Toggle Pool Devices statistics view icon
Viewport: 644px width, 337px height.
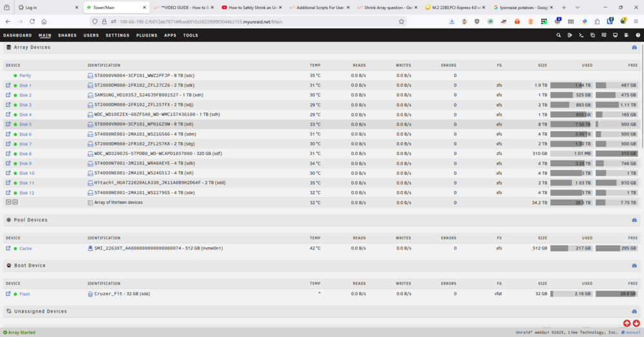click(634, 220)
